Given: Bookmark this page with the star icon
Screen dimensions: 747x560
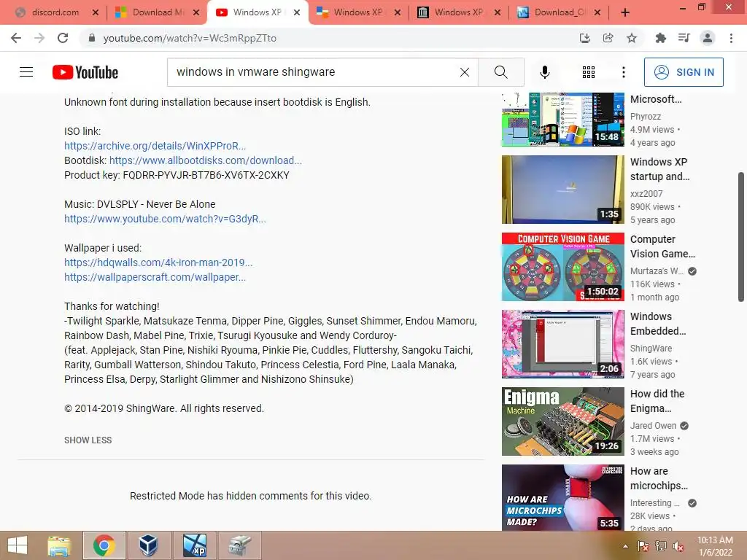Looking at the screenshot, I should point(632,38).
